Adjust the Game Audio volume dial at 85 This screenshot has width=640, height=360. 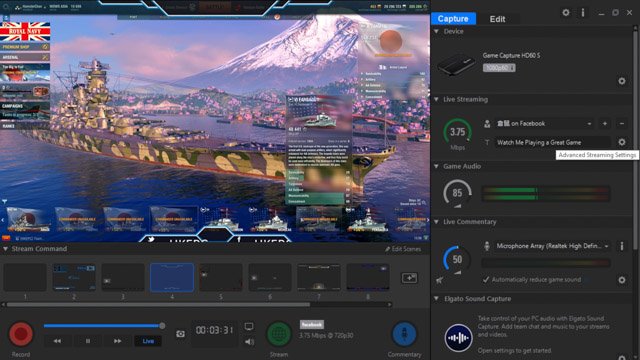tap(457, 193)
